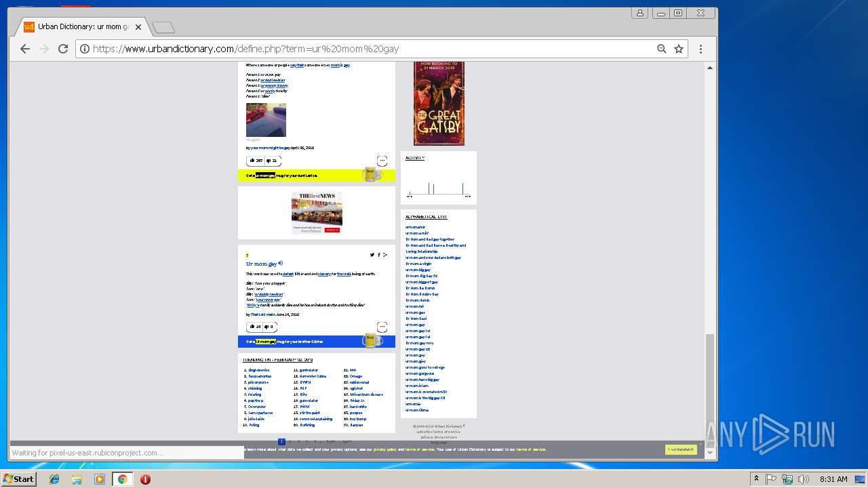The image size is (868, 488).
Task: Open trending word 'stir the paint'
Action: click(x=311, y=413)
